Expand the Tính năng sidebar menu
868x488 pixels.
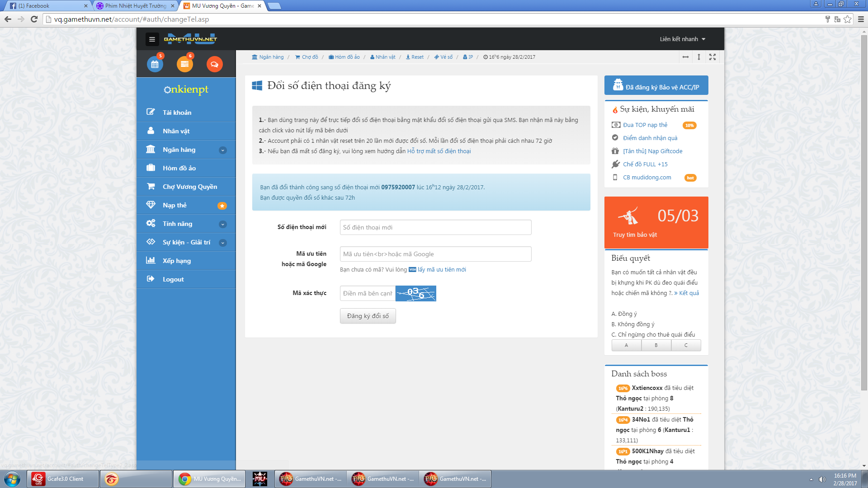click(x=222, y=224)
